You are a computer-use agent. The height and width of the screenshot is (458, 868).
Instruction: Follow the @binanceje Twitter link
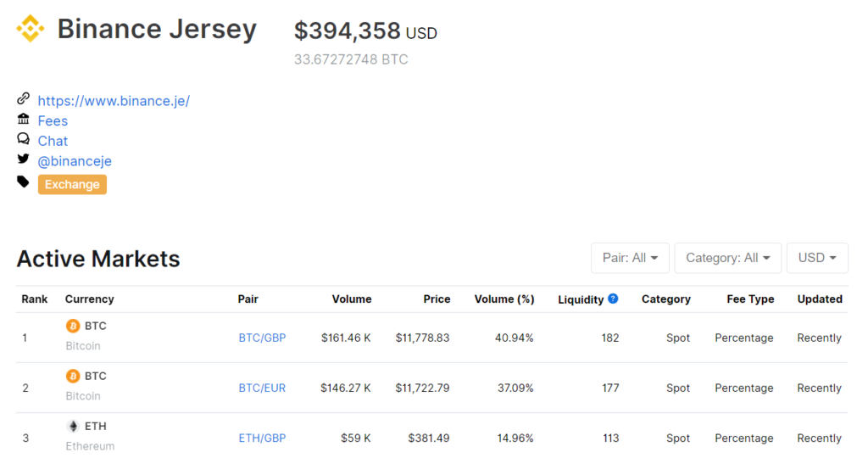click(75, 161)
